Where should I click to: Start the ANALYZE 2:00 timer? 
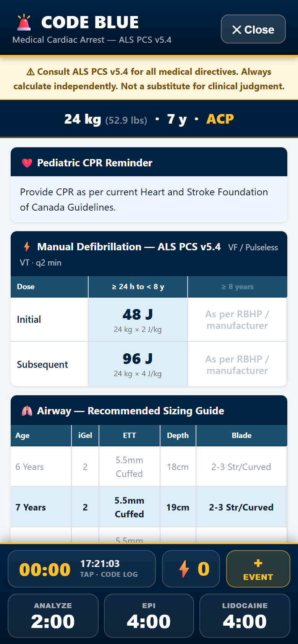(x=53, y=615)
